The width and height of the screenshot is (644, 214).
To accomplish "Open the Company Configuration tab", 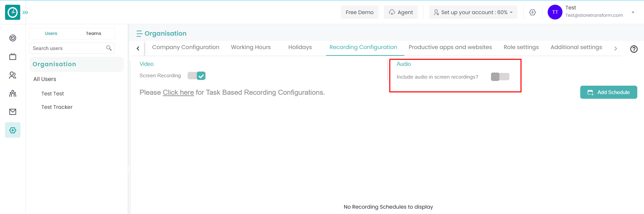I will point(186,47).
